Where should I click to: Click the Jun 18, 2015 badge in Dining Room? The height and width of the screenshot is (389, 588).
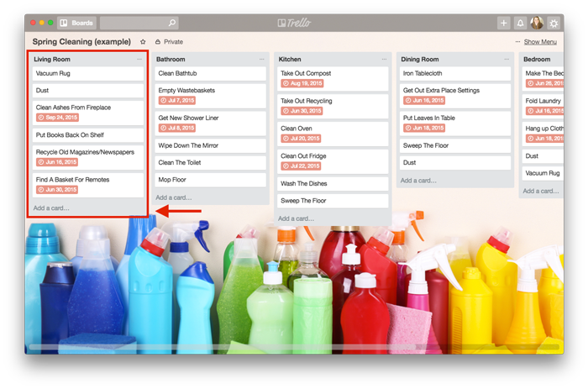(424, 128)
